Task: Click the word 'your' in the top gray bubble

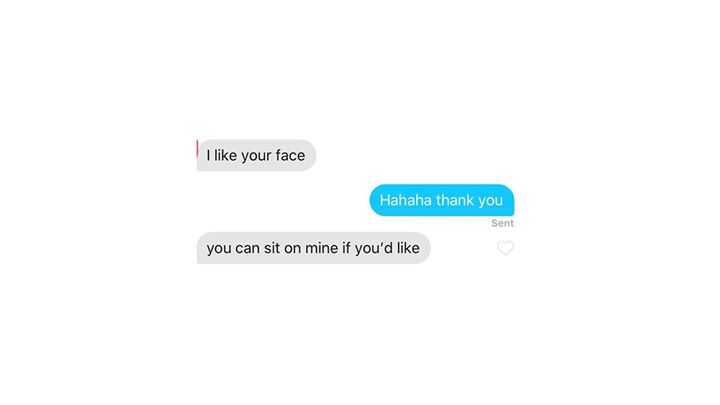Action: [x=256, y=156]
